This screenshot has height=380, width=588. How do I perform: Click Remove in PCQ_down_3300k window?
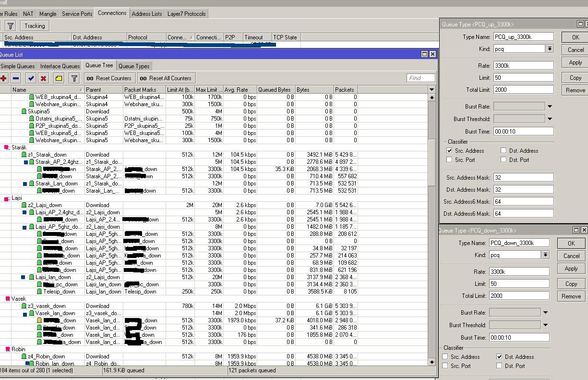571,296
